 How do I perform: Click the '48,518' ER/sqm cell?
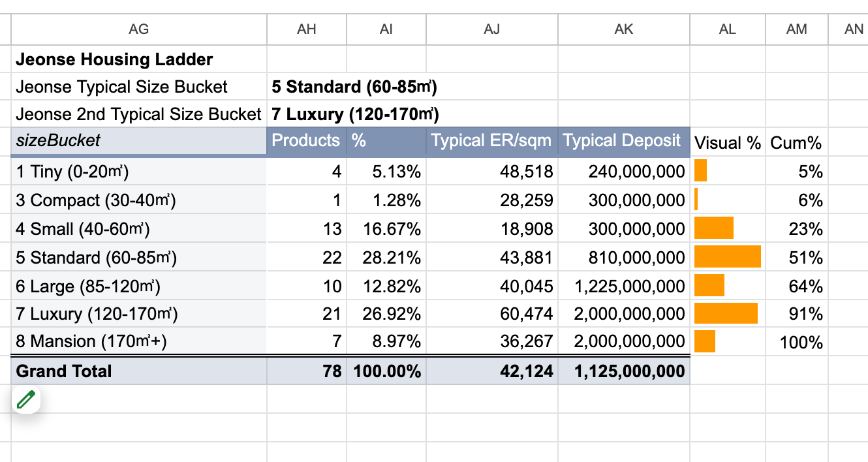pos(492,172)
